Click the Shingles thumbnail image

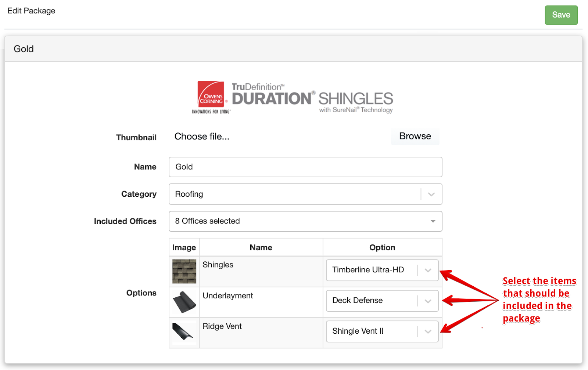184,272
